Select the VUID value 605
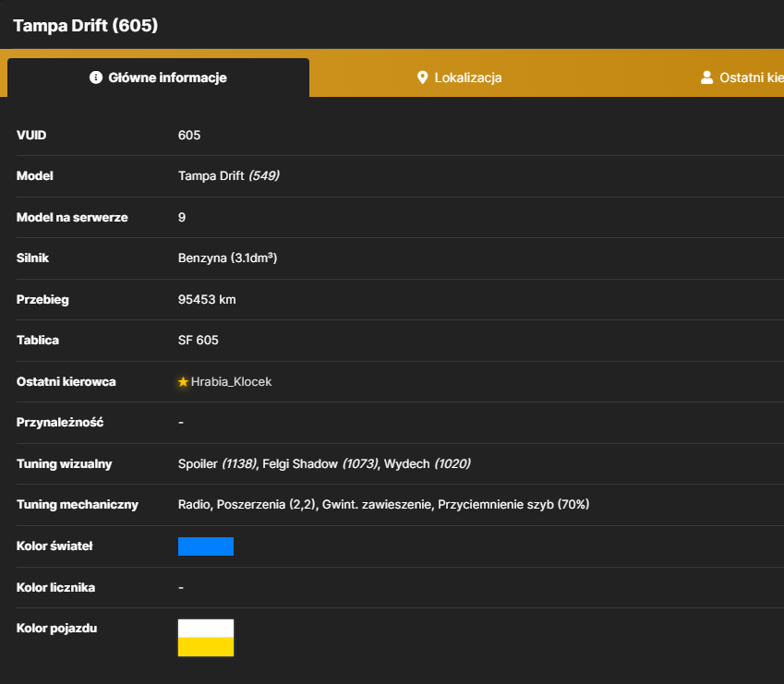 click(x=189, y=136)
